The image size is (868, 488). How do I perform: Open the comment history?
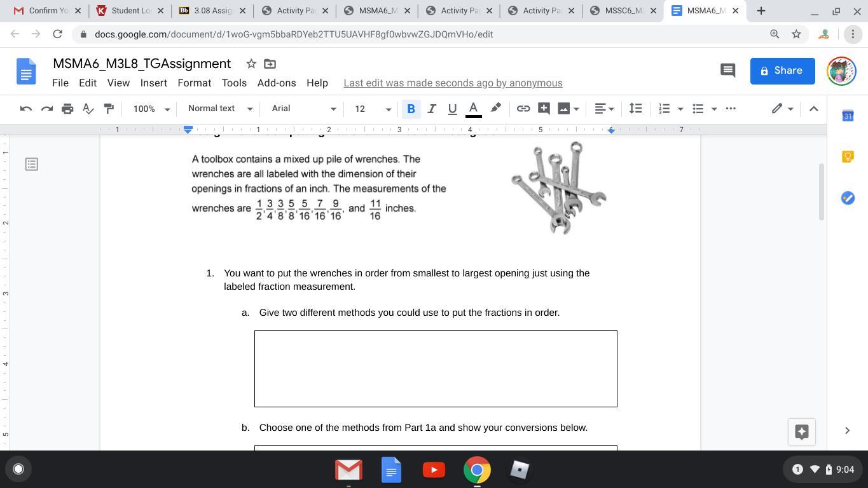(x=727, y=71)
